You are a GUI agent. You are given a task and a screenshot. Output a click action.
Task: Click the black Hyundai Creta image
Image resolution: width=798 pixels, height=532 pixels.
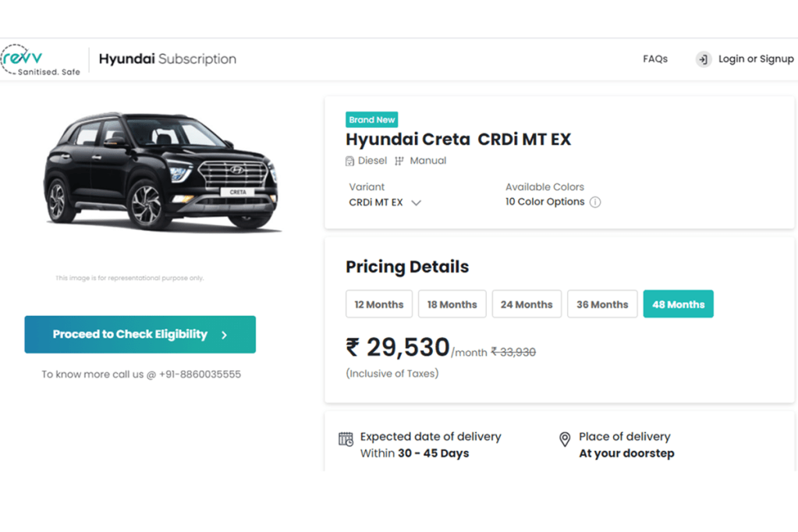(x=161, y=172)
